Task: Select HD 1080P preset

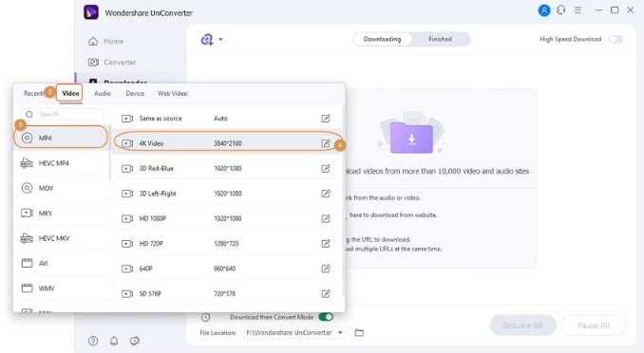Action: click(x=227, y=218)
